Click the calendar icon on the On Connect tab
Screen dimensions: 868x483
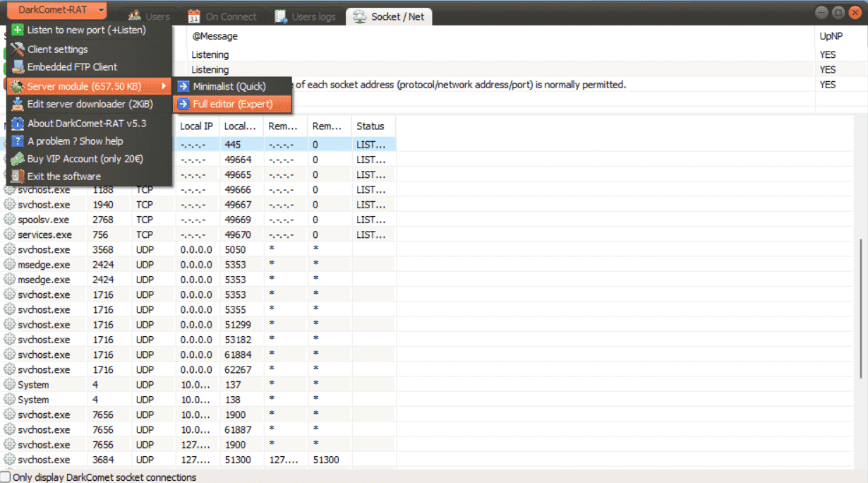194,16
